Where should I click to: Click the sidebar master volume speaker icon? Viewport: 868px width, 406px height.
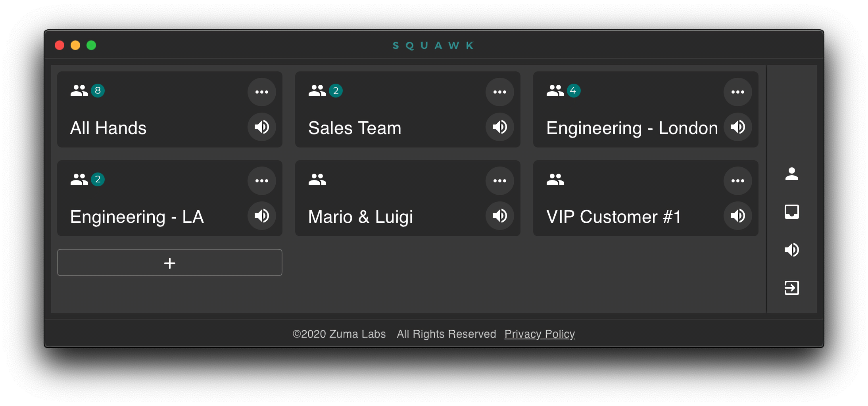point(791,250)
